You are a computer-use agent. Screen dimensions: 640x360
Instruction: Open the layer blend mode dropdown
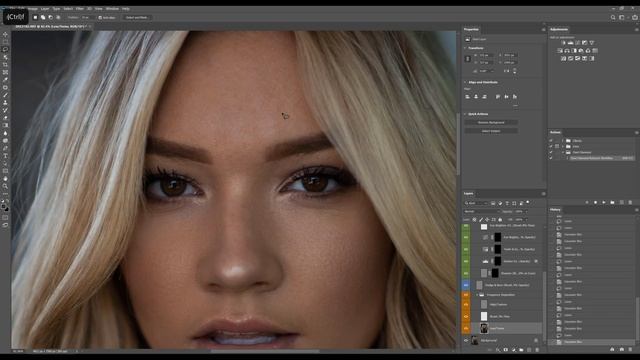click(482, 211)
